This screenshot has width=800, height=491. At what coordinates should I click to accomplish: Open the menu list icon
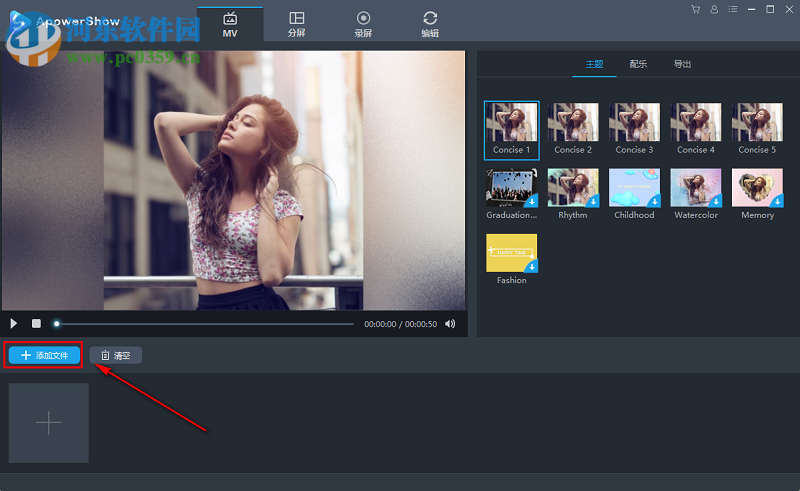pos(733,9)
